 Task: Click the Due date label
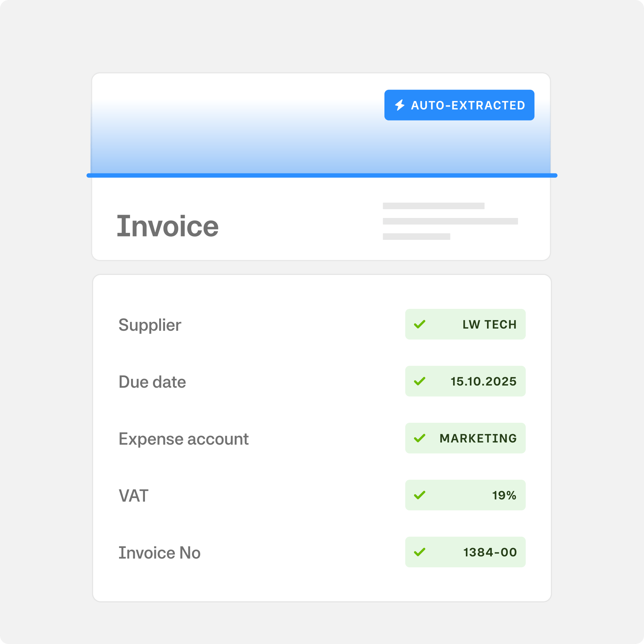click(152, 382)
